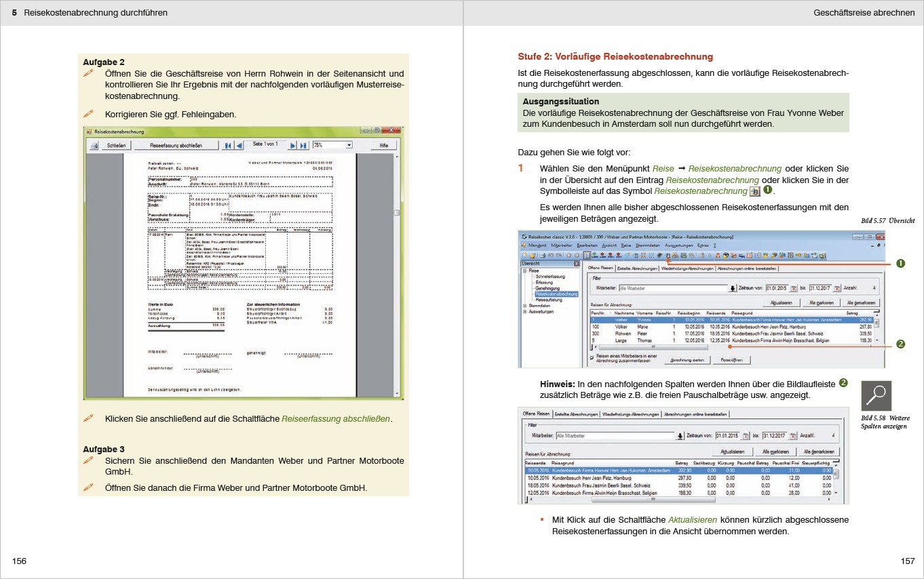
Task: Toggle 'Reisen eines Mitarbeiters zusammenfassen' checkbox
Action: (x=592, y=357)
